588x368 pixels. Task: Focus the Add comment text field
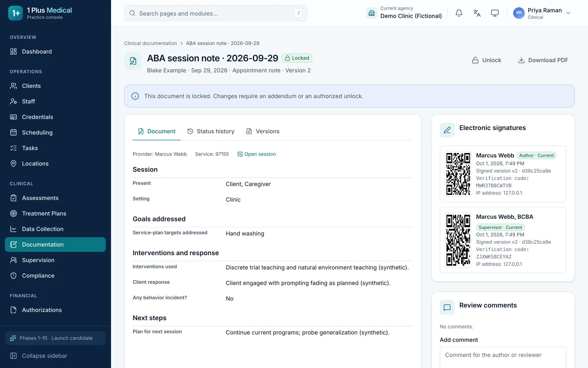coord(503,357)
